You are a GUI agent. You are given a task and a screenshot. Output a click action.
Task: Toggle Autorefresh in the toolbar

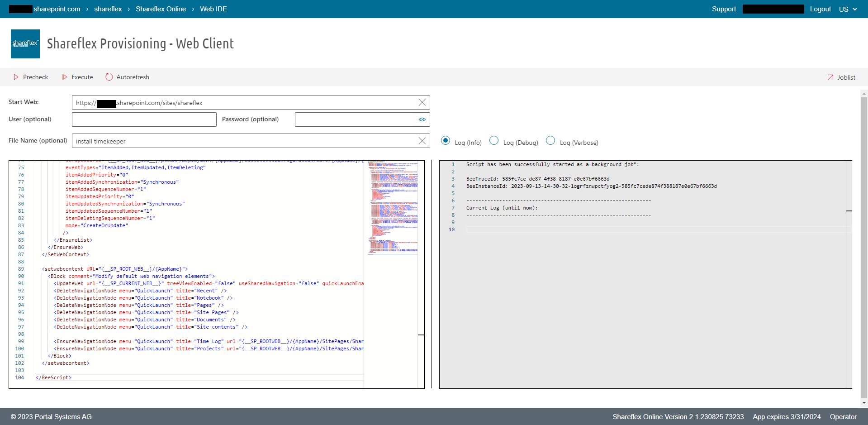click(127, 77)
